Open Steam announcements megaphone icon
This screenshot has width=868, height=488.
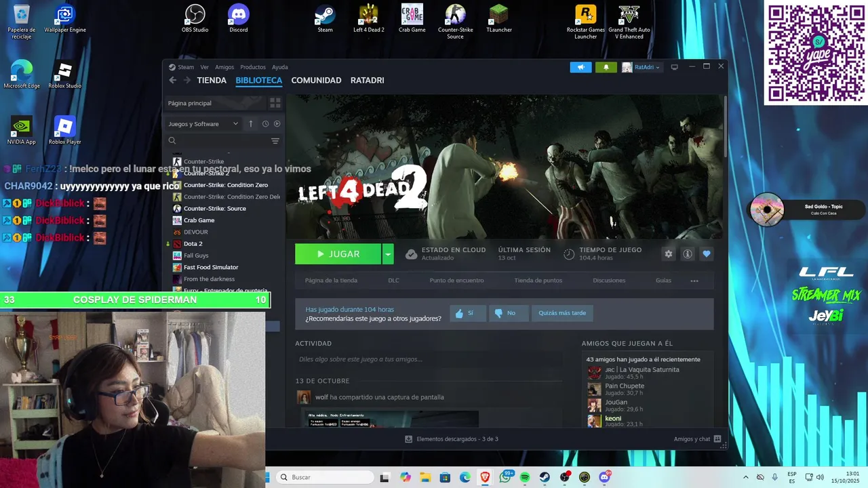coord(580,67)
